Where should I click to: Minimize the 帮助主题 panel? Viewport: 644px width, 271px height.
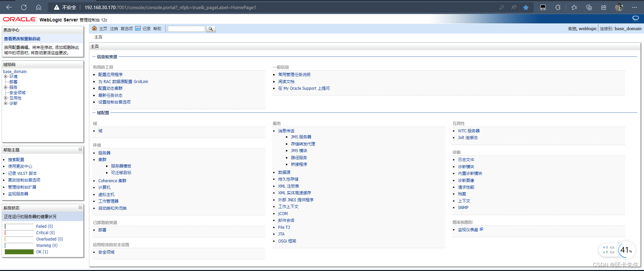pos(81,149)
